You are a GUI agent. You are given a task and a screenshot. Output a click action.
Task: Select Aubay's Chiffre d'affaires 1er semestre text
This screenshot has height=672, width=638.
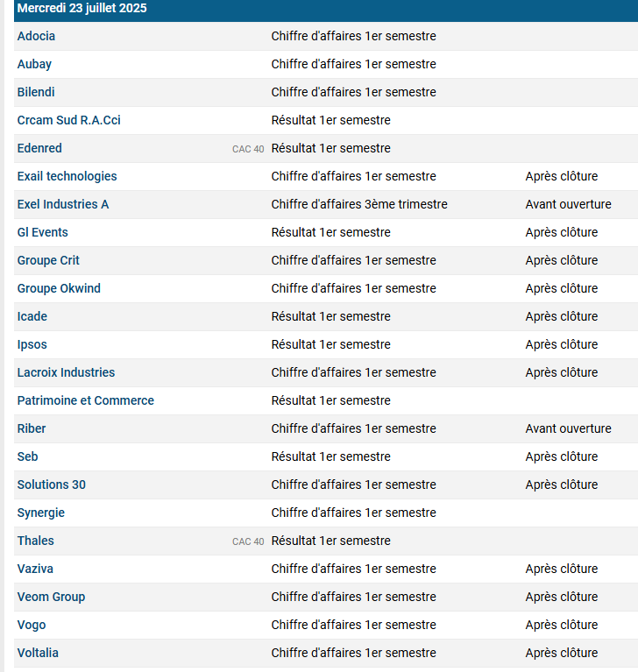[354, 64]
